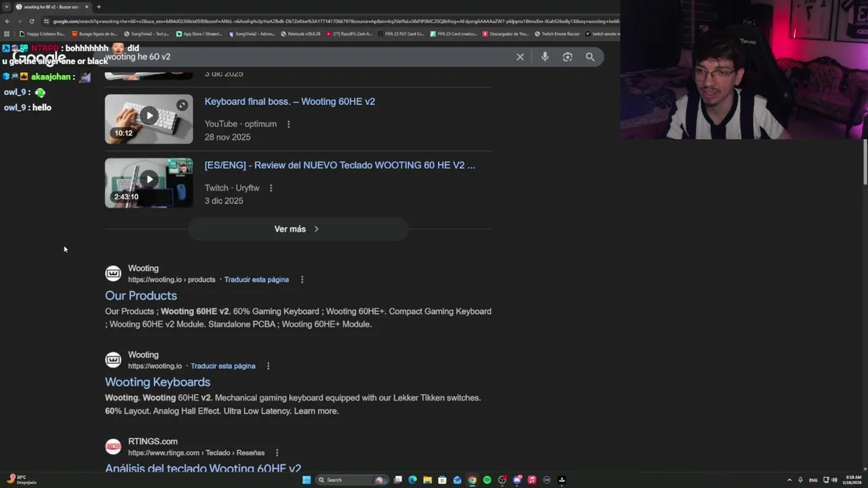Open the Apple Music taskbar icon

tap(532, 480)
